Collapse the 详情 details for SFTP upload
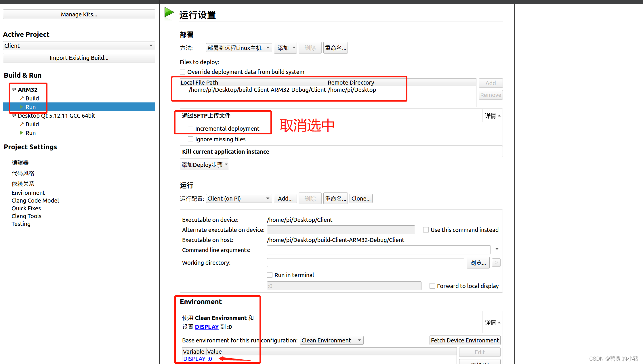This screenshot has height=364, width=643. tap(493, 116)
